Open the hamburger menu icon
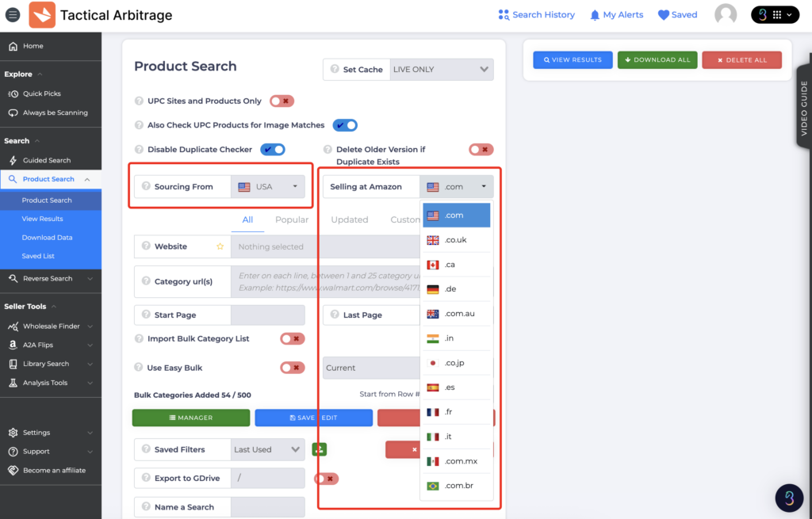812x519 pixels. [13, 14]
